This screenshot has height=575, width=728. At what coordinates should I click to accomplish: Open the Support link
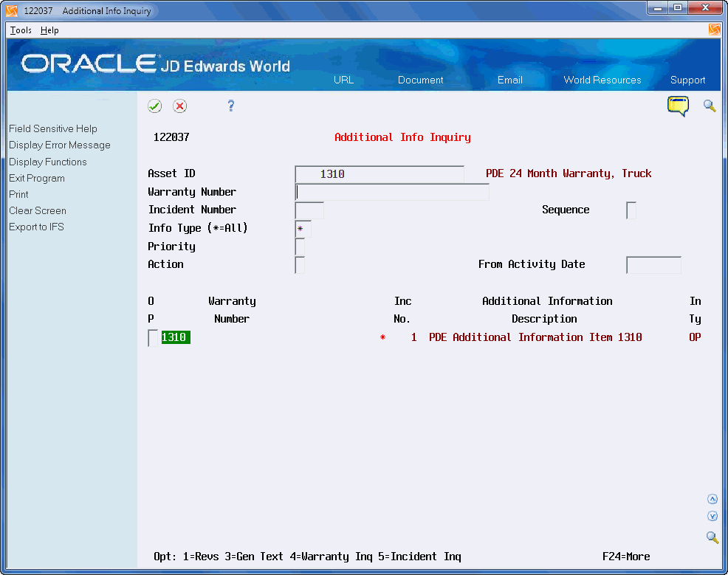(x=687, y=80)
